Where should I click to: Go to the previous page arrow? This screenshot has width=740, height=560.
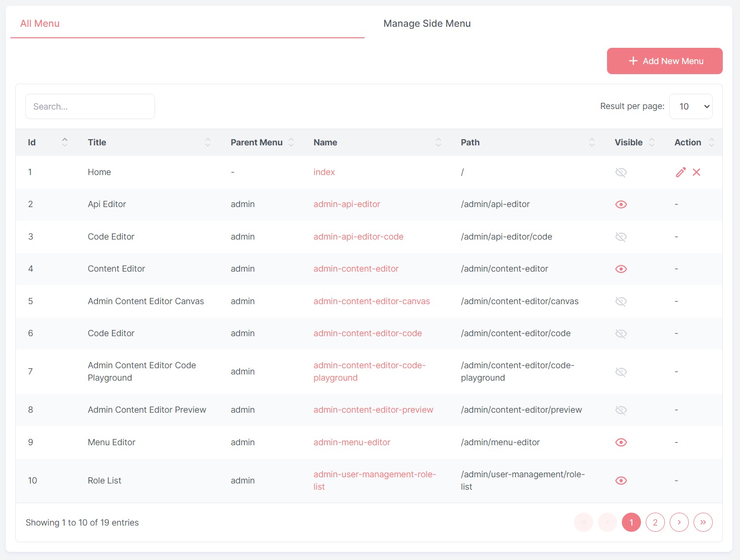[607, 522]
